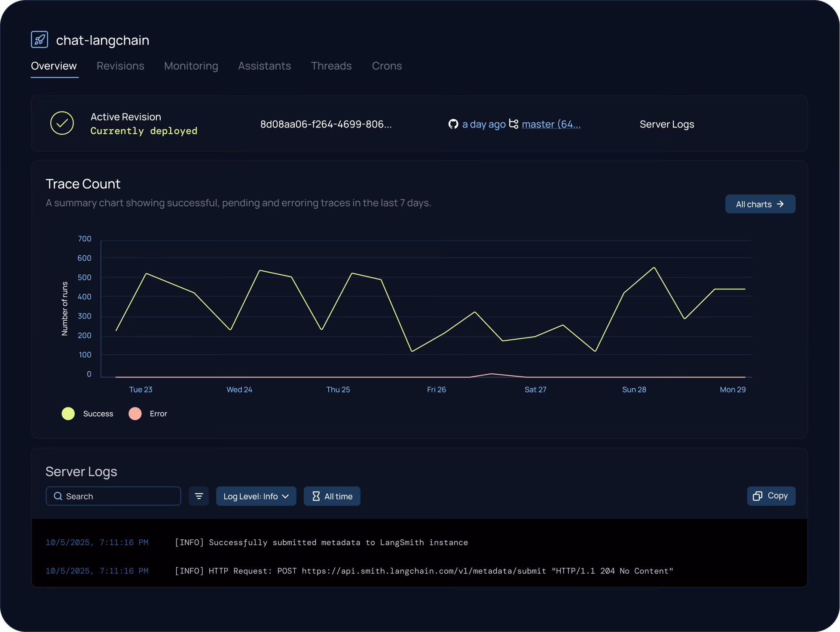Open the master branch commit link
Screen dimensions: 840x632
pyautogui.click(x=551, y=124)
